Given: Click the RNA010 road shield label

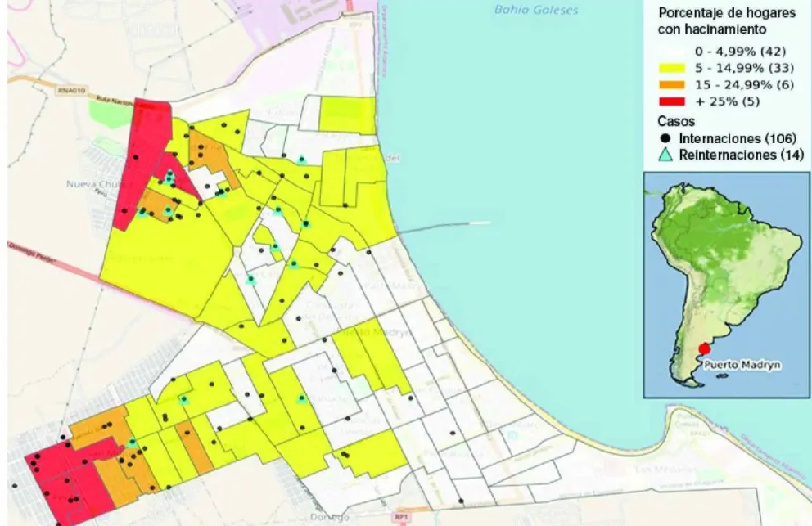Looking at the screenshot, I should 70,90.
